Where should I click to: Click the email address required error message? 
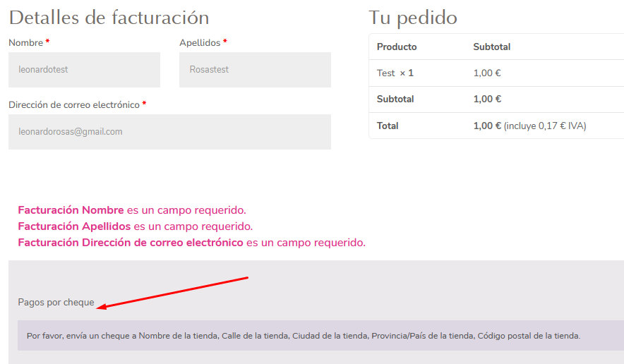click(x=192, y=243)
